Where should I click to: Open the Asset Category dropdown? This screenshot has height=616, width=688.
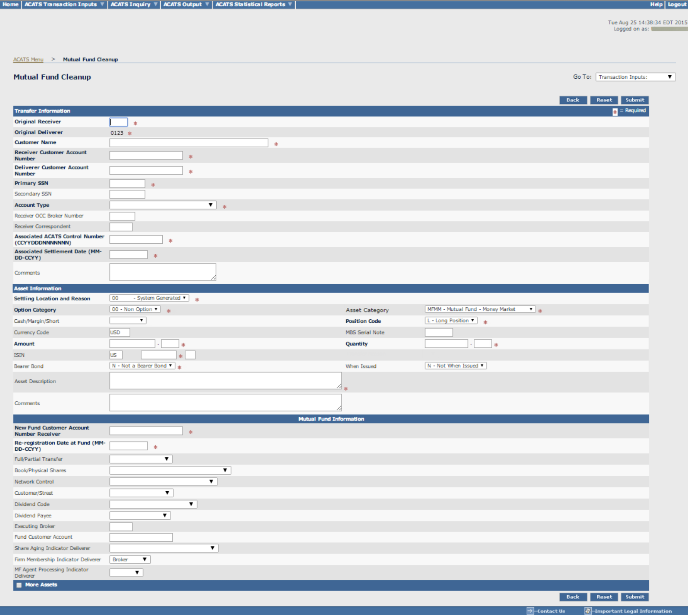480,309
